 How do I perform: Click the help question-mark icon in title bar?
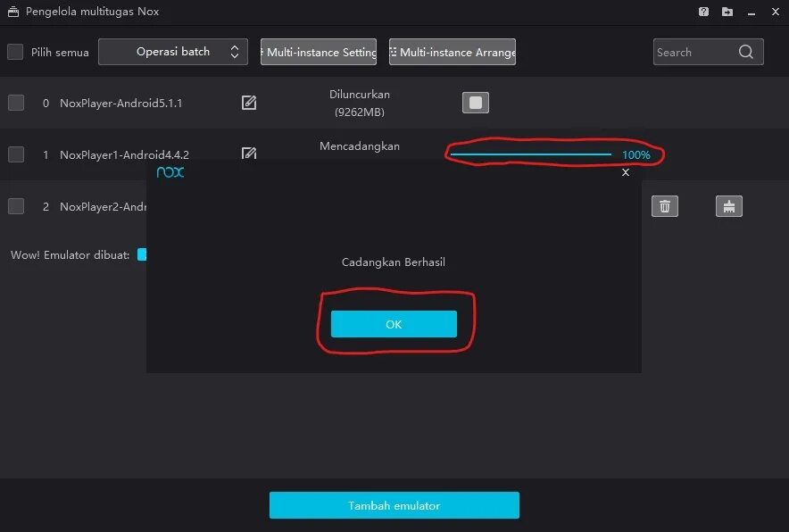[703, 12]
